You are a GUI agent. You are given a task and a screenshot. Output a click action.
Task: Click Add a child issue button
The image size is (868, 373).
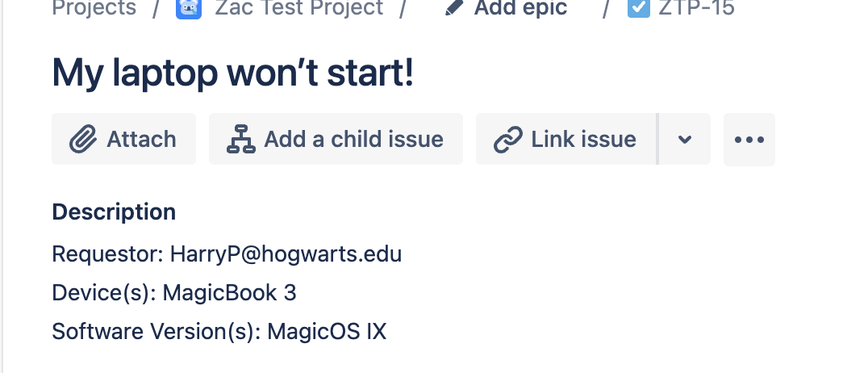(336, 139)
